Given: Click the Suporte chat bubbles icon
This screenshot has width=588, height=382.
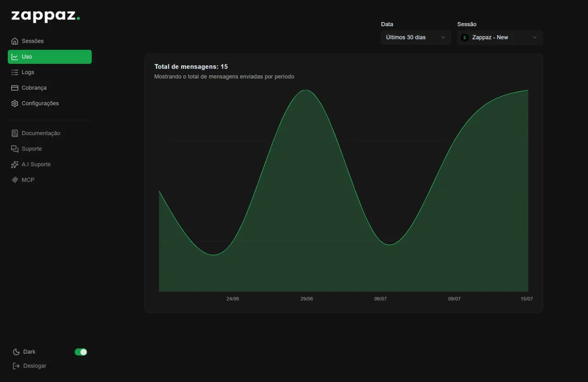Looking at the screenshot, I should [x=15, y=149].
